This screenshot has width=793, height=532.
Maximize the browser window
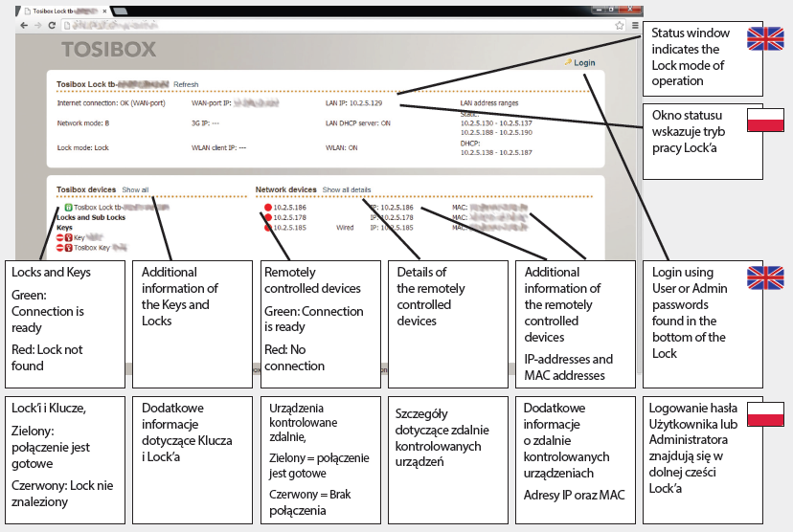(611, 10)
